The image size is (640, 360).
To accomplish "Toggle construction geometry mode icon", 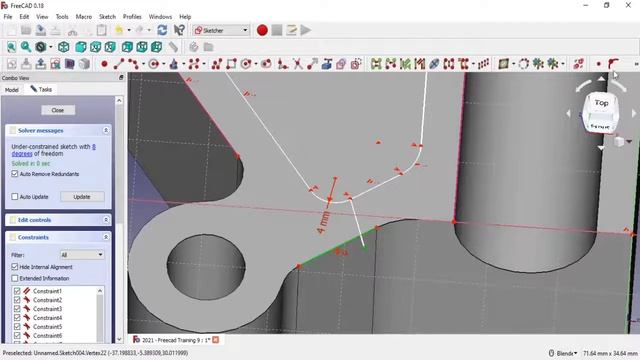I will point(356,64).
